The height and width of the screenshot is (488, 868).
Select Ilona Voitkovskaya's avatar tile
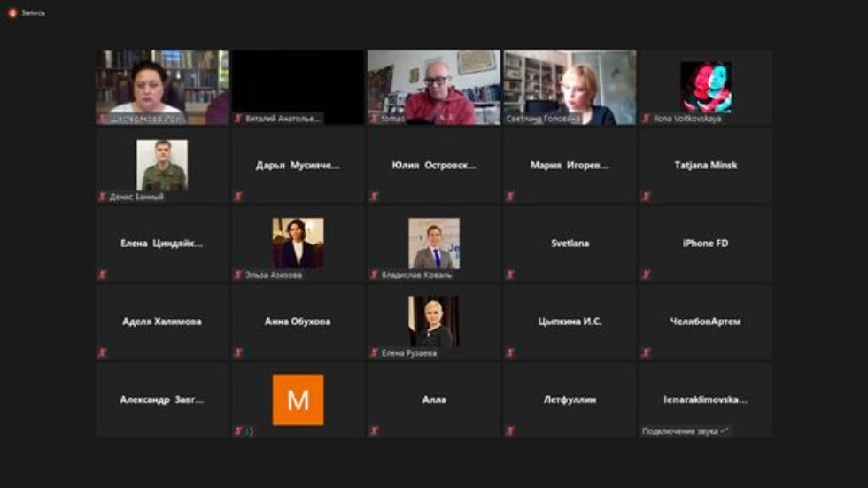click(x=706, y=88)
